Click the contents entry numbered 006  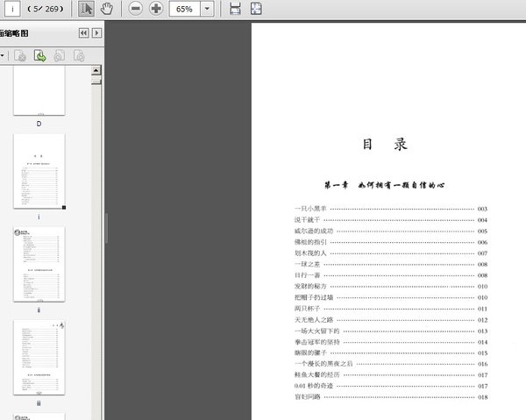(x=391, y=242)
